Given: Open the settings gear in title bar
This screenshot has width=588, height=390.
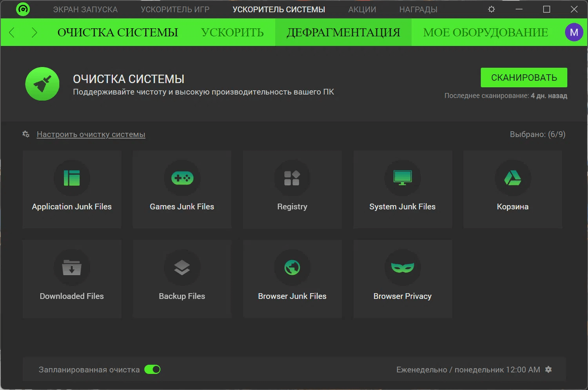Looking at the screenshot, I should 491,9.
